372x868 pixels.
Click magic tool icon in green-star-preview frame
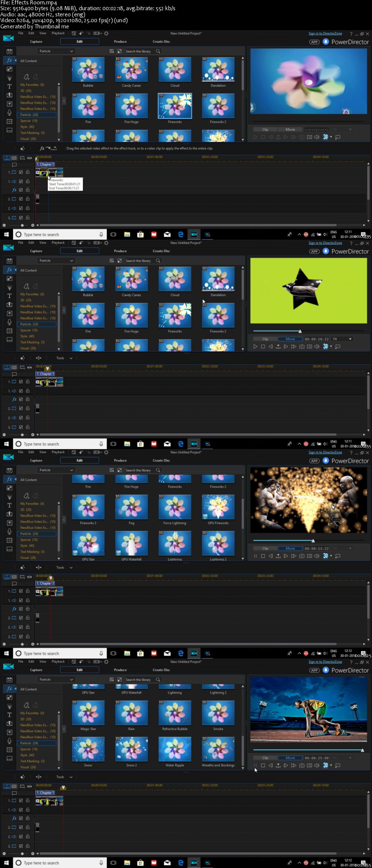click(23, 358)
